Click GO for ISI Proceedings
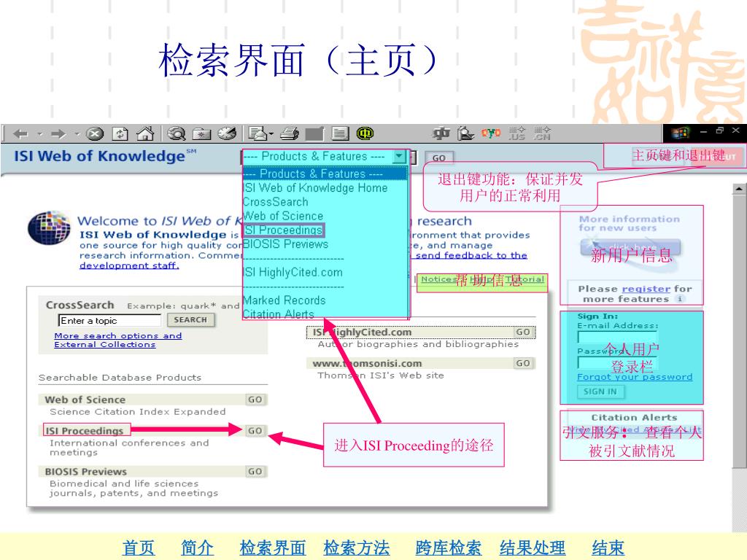This screenshot has height=560, width=747. point(255,430)
